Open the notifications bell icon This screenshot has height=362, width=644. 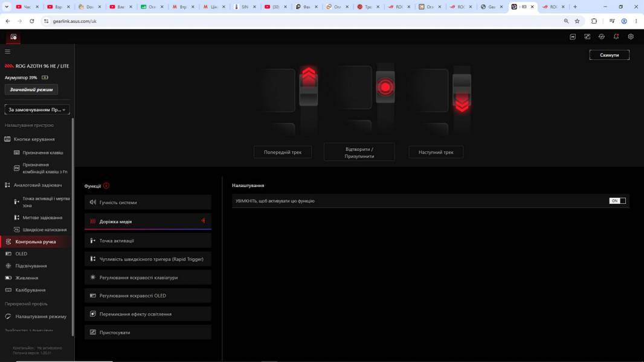[616, 36]
